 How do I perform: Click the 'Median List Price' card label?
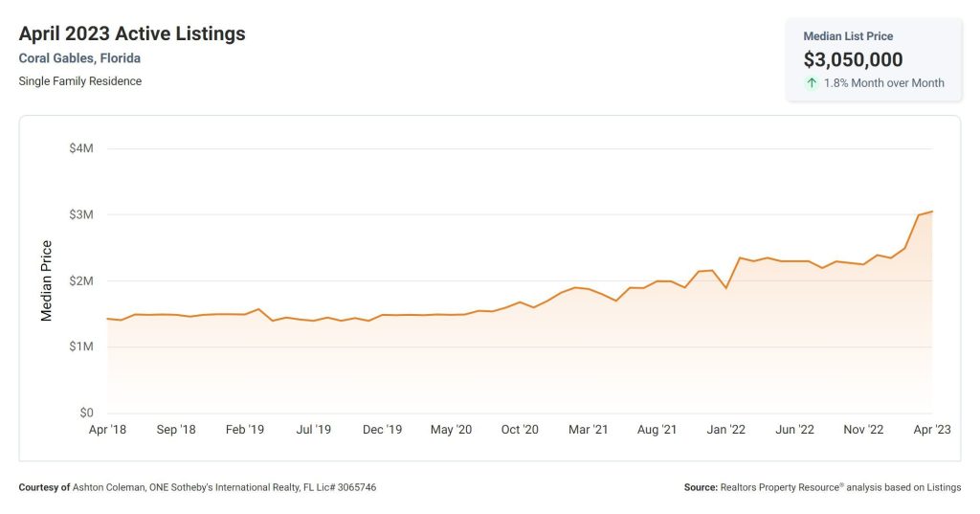point(848,36)
